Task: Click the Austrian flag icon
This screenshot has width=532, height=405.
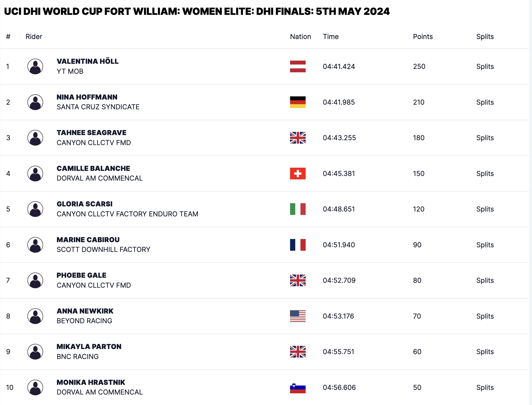Action: 298,66
